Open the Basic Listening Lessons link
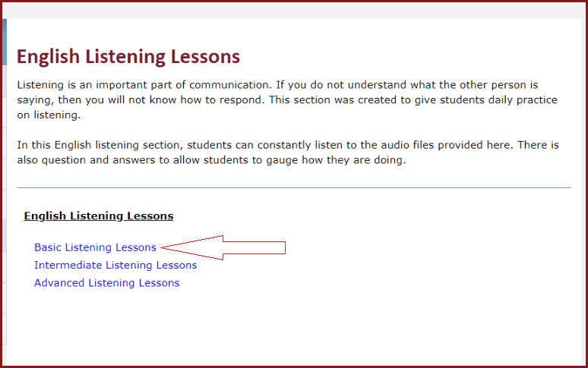588x368 pixels. click(x=95, y=247)
